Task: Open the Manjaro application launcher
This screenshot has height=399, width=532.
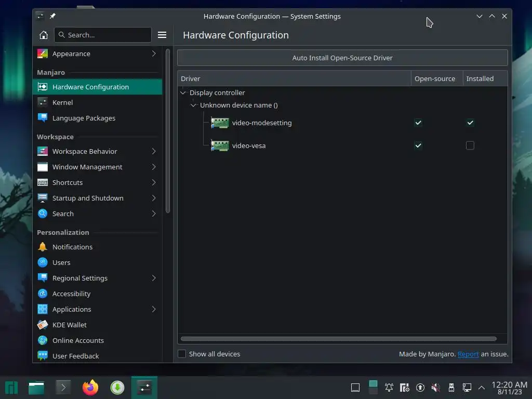Action: click(11, 388)
